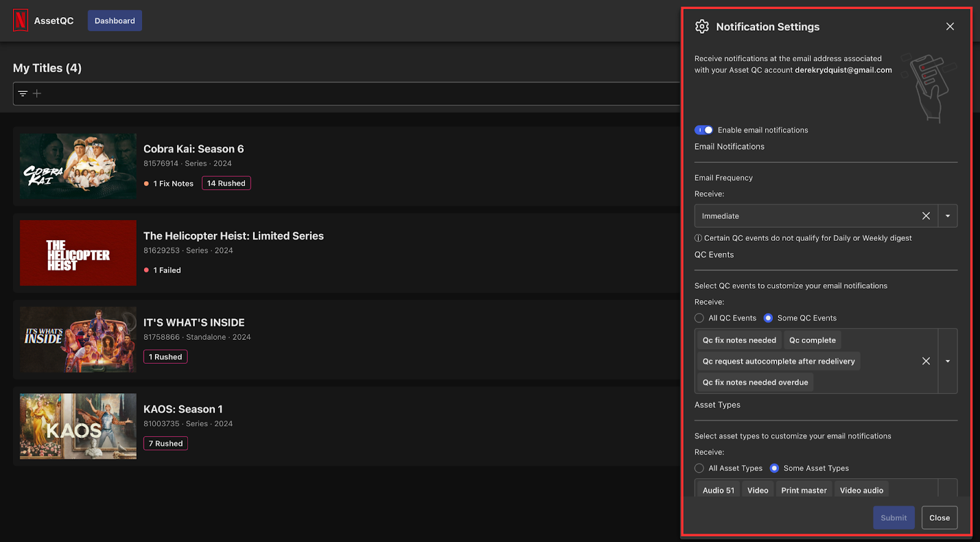Open the Dashboard tab
The image size is (980, 542).
(x=115, y=21)
